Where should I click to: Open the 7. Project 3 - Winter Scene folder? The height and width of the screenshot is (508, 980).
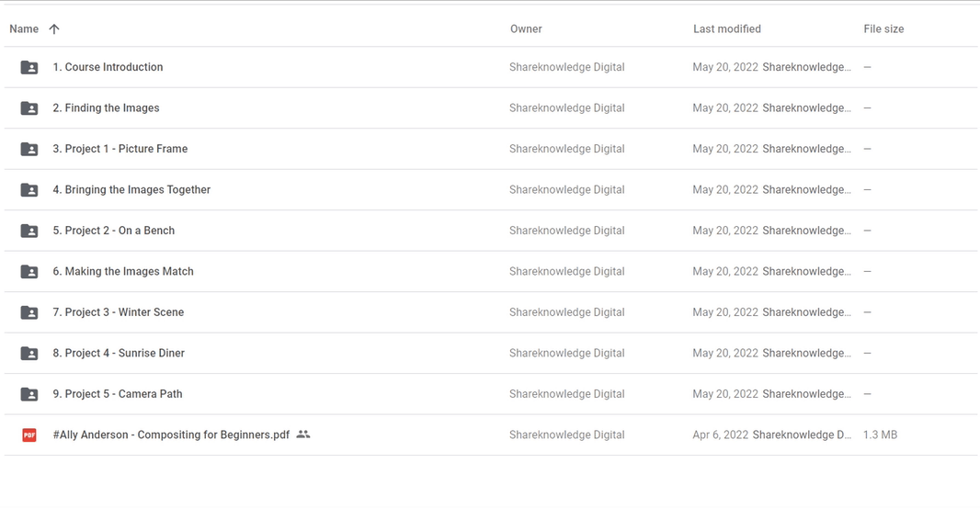pyautogui.click(x=118, y=312)
